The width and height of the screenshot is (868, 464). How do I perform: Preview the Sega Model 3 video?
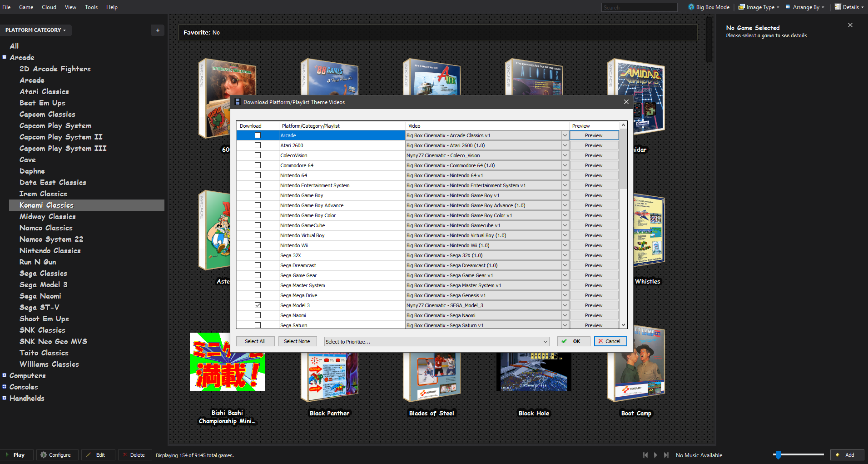click(594, 305)
